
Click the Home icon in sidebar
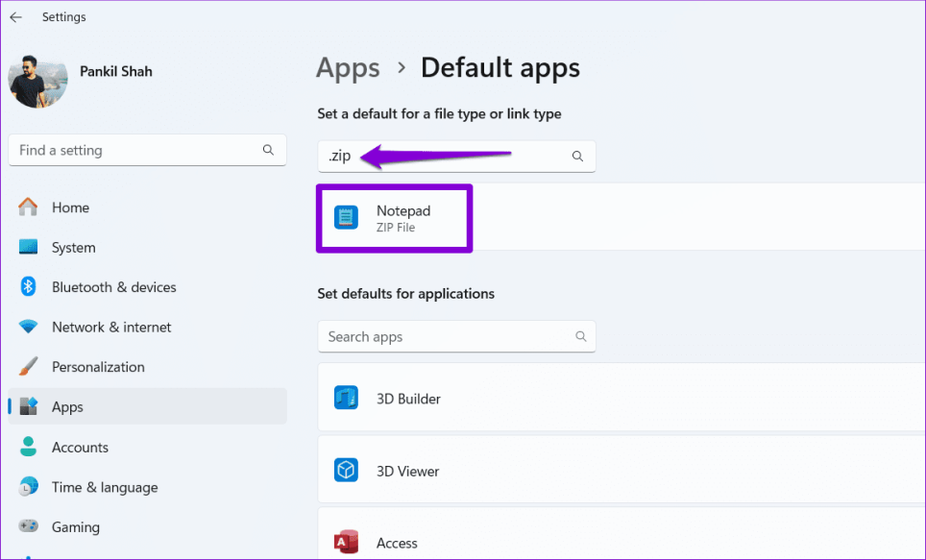click(26, 207)
